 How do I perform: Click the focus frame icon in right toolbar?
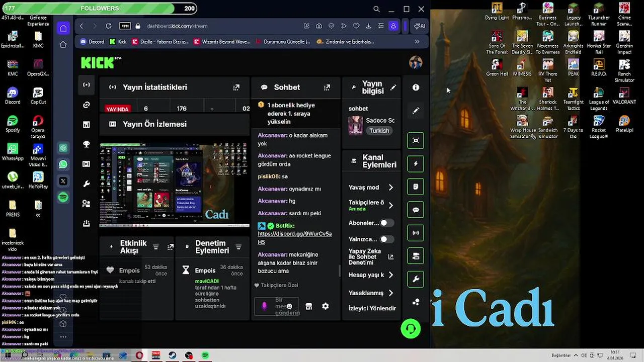[416, 140]
